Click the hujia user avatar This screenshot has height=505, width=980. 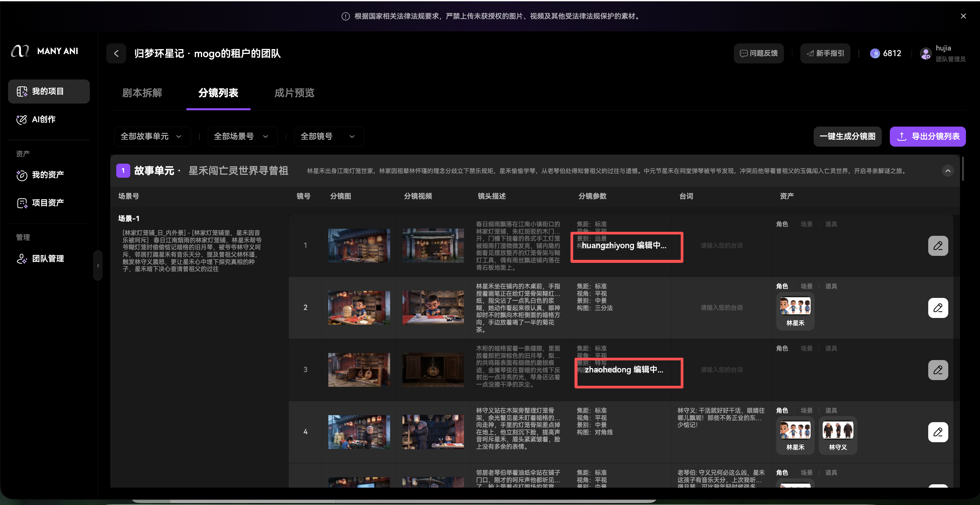(925, 53)
